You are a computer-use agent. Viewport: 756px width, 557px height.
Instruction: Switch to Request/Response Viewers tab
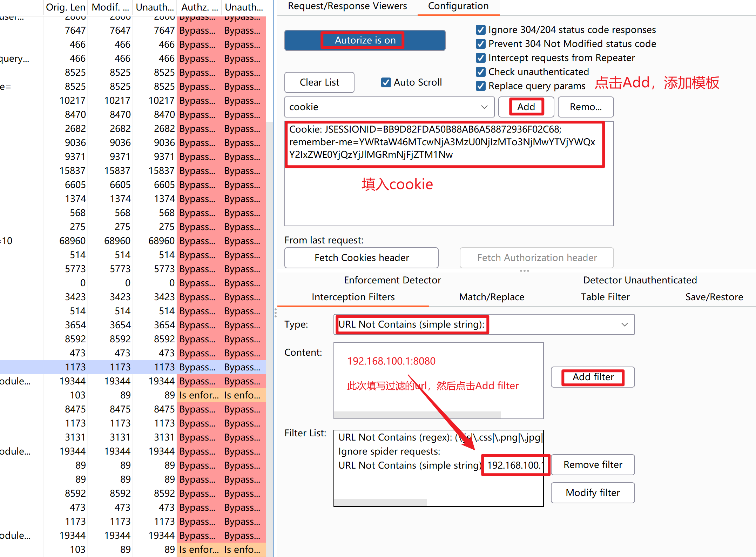(347, 6)
